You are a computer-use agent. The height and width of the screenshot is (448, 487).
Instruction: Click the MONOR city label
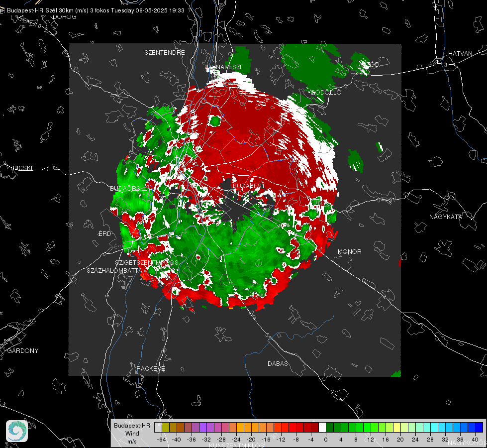[x=349, y=251]
